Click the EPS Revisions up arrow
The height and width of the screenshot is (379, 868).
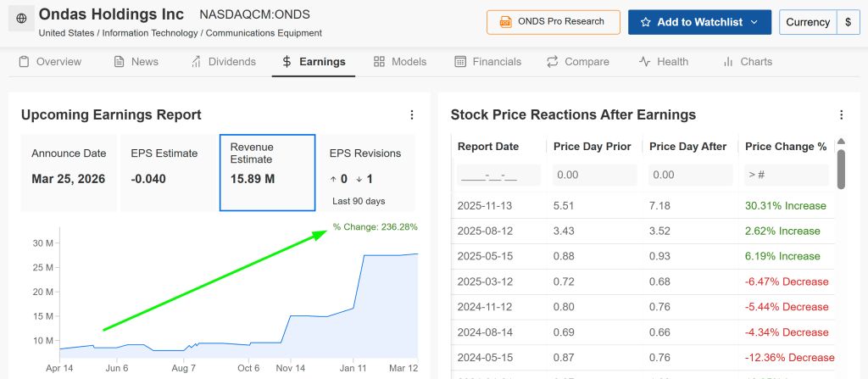pos(333,179)
